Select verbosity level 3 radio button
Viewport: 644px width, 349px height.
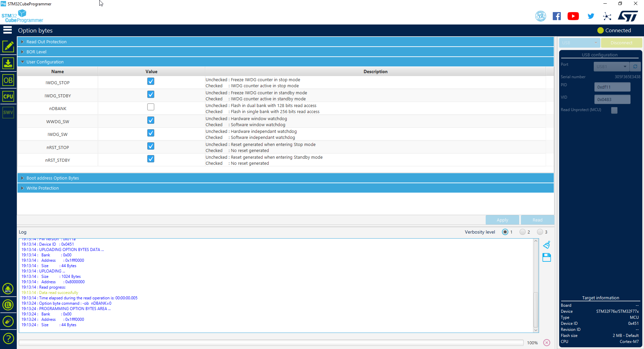[x=540, y=232]
